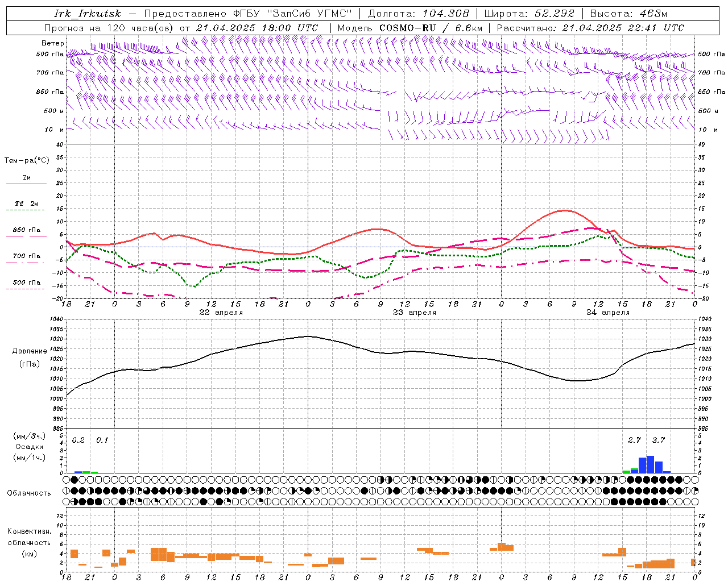Click the "23 апреля" date label
Screen dimensions: 728x582
coord(415,313)
